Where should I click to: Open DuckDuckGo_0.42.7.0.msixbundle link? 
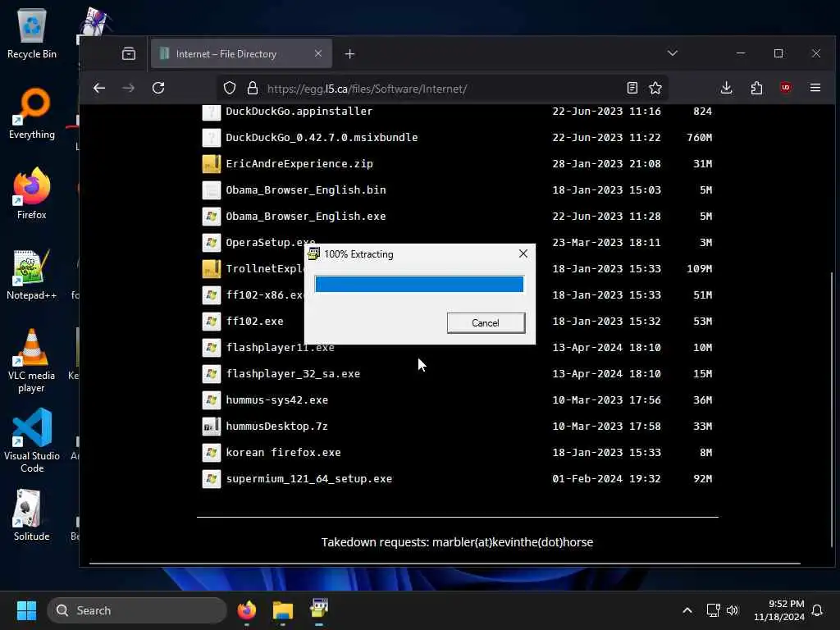(x=322, y=138)
